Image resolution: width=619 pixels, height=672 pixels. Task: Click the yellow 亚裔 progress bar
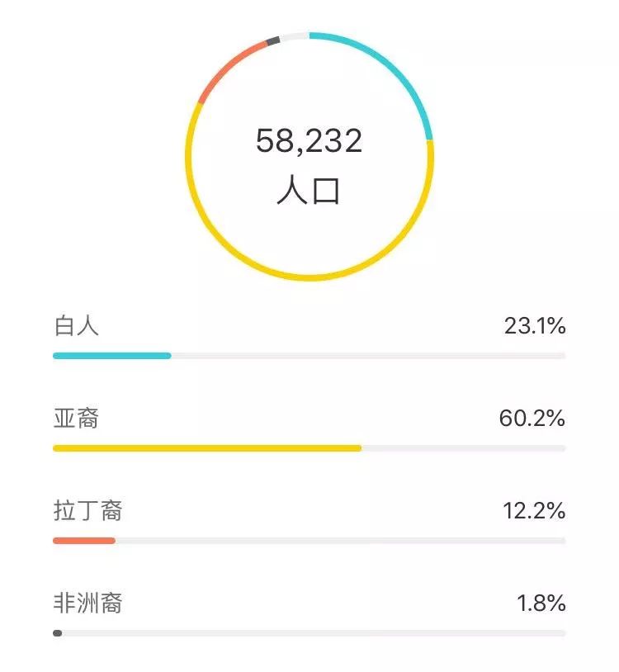[x=207, y=448]
